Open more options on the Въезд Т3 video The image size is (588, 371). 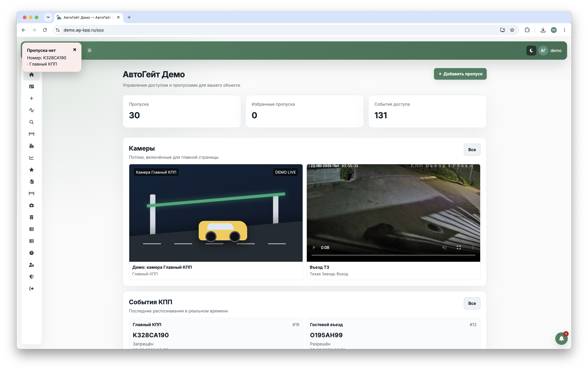[473, 247]
